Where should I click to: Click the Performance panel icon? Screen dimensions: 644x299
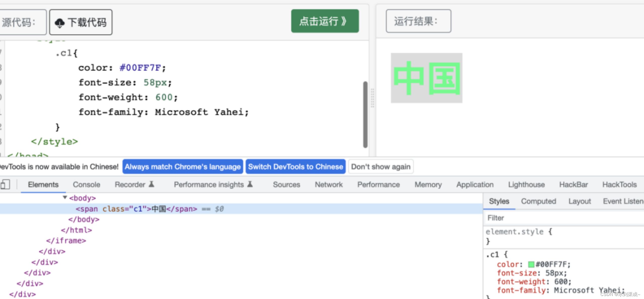[x=378, y=184]
